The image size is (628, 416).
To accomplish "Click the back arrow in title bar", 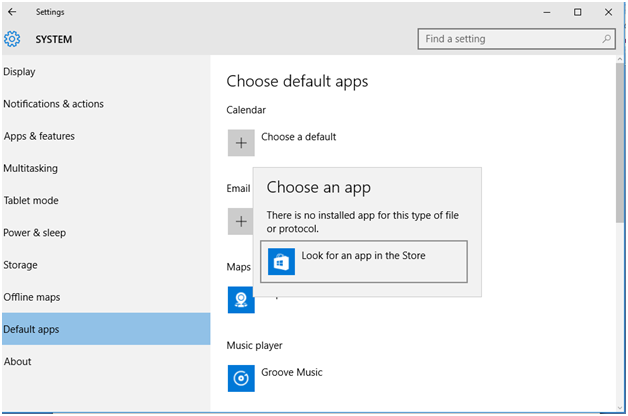I will click(x=12, y=12).
